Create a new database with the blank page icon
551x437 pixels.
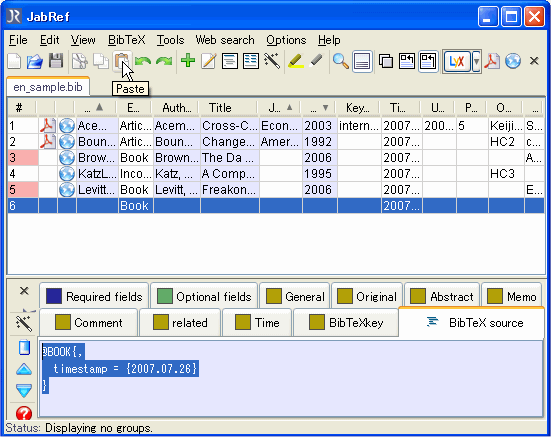[14, 61]
